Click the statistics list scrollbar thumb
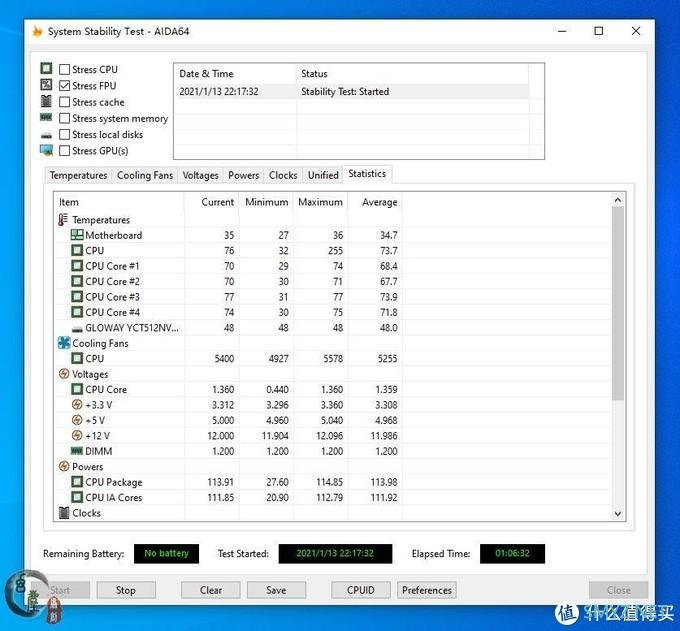Screen dimensions: 680x631 (x=618, y=303)
